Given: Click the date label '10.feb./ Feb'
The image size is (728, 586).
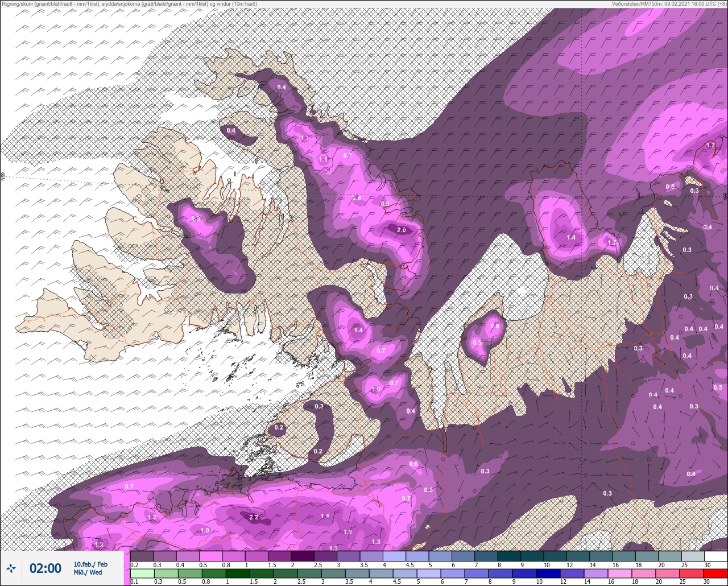Looking at the screenshot, I should tap(90, 564).
